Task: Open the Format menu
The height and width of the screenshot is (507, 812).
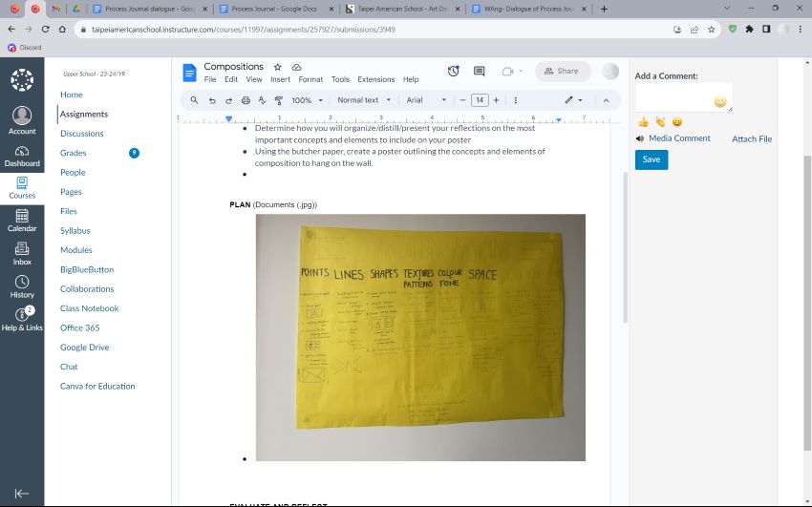Action: [310, 79]
